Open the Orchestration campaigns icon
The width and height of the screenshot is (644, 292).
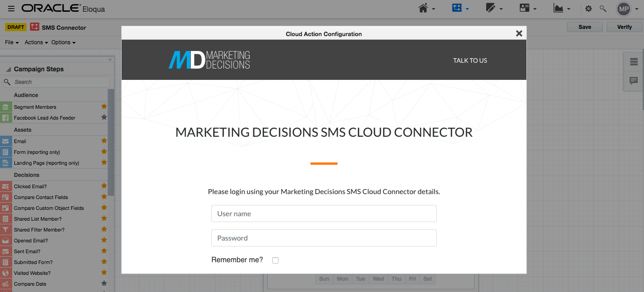click(x=457, y=9)
